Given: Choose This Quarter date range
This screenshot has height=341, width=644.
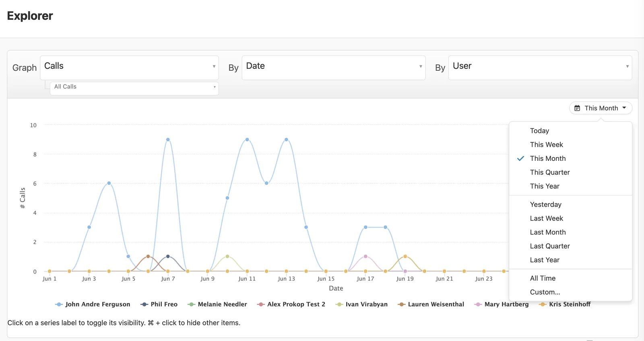Looking at the screenshot, I should (x=571, y=172).
